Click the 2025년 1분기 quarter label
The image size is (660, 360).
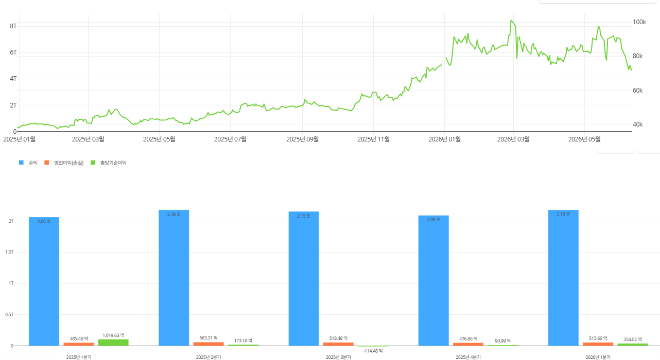point(79,357)
